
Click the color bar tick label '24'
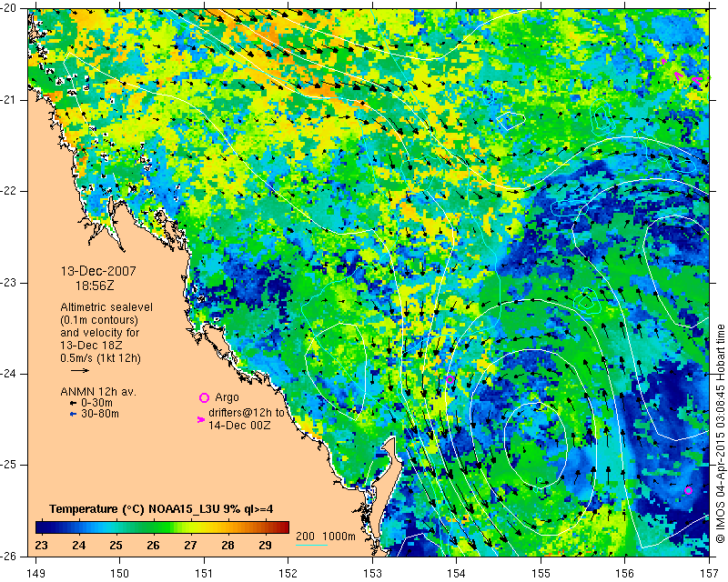(x=78, y=545)
